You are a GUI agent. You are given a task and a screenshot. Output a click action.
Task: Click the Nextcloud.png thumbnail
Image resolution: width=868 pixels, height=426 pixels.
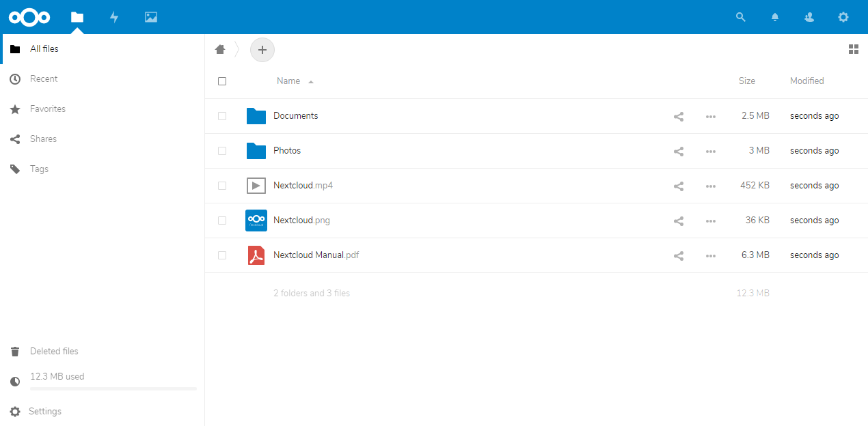(256, 221)
